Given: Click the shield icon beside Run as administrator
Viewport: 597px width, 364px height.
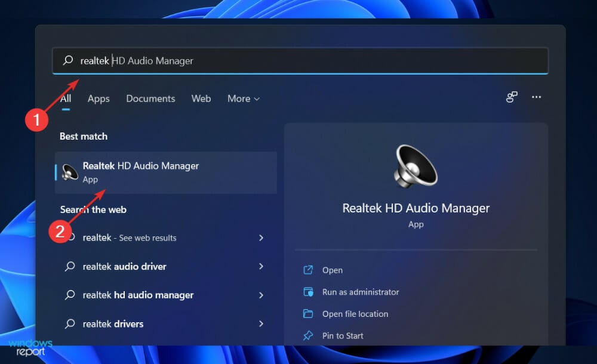Looking at the screenshot, I should coord(308,292).
